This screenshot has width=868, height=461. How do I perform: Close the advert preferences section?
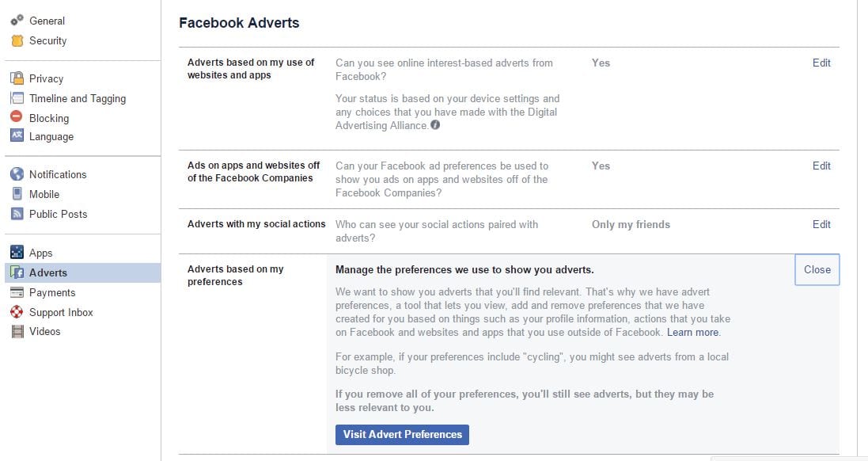817,270
